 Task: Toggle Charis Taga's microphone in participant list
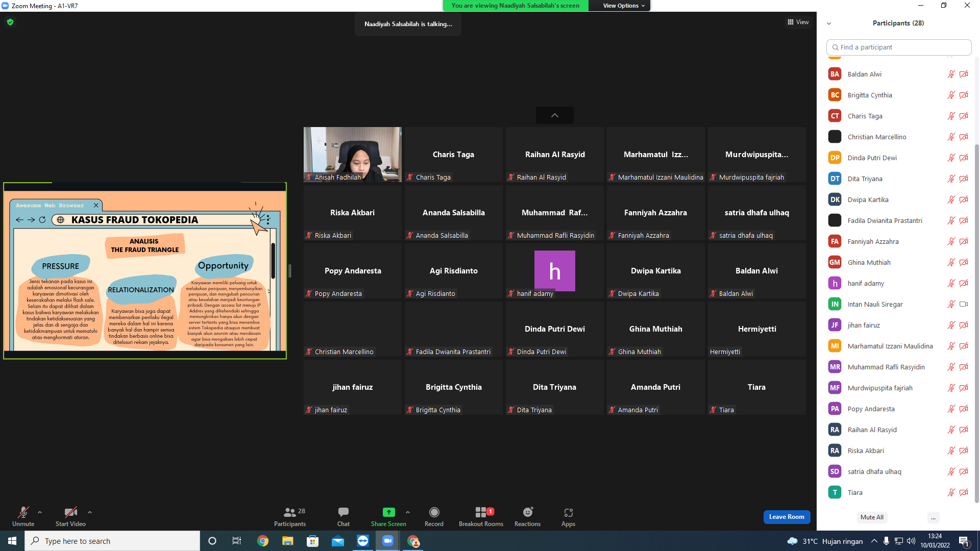tap(951, 116)
